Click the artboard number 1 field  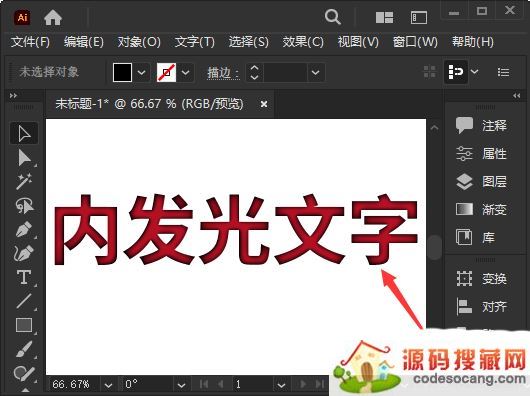tap(254, 385)
